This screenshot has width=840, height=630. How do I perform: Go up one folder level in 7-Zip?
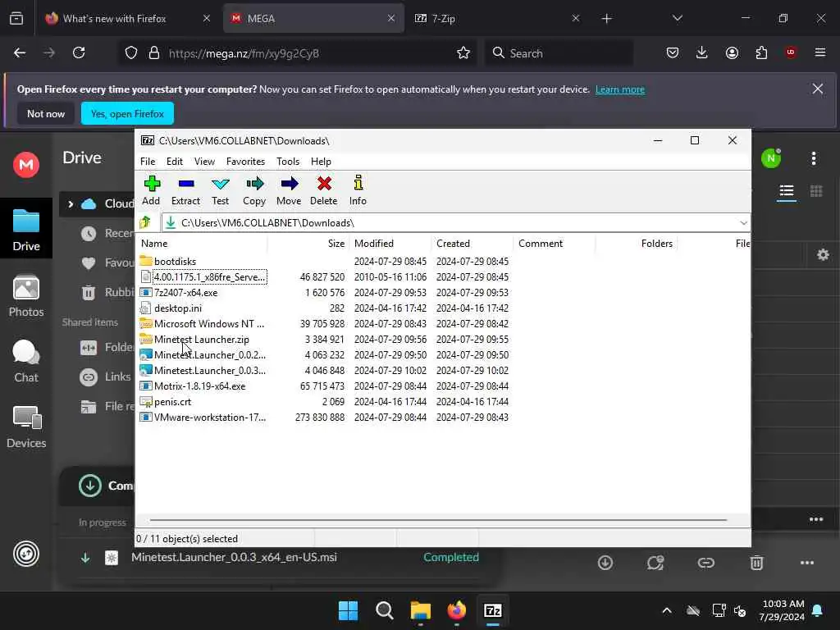coord(146,222)
